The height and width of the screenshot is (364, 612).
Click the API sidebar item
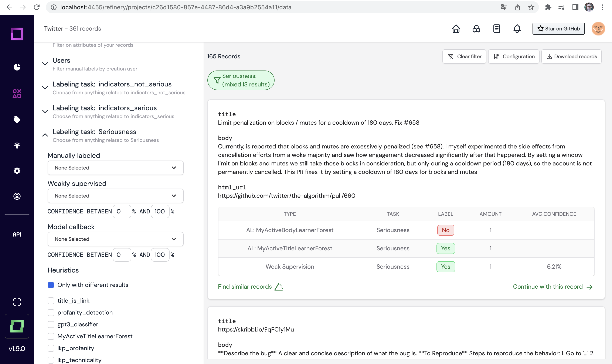pyautogui.click(x=17, y=234)
